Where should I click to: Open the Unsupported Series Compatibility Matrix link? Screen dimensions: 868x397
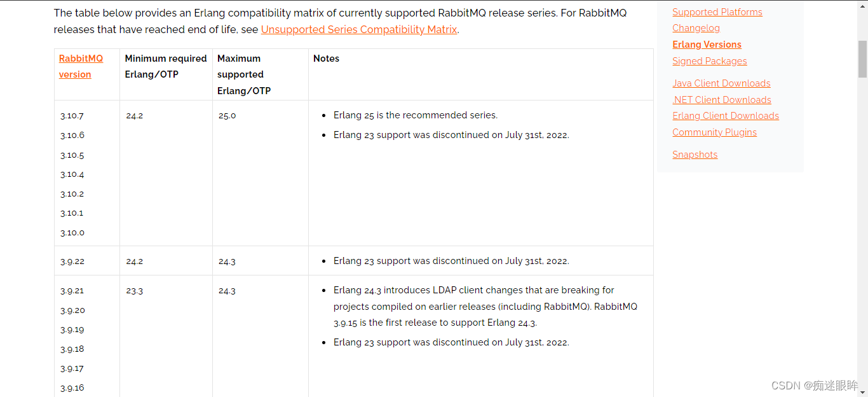click(358, 29)
